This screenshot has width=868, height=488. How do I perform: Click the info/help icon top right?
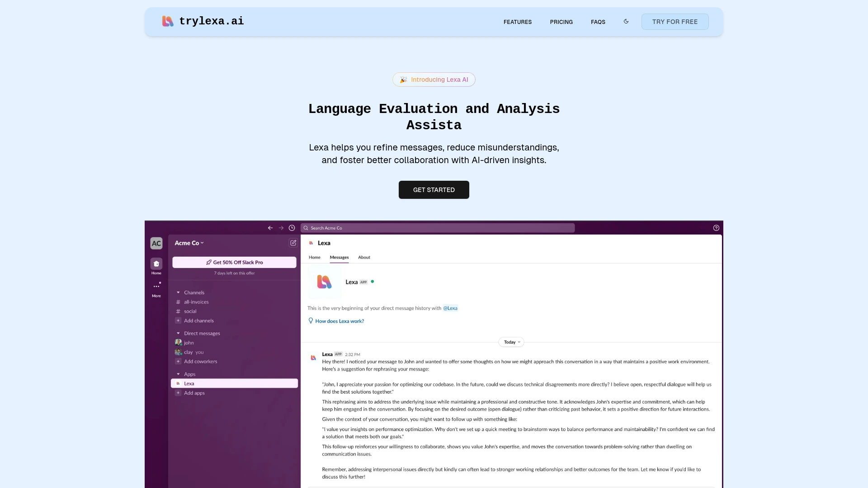[x=715, y=228]
